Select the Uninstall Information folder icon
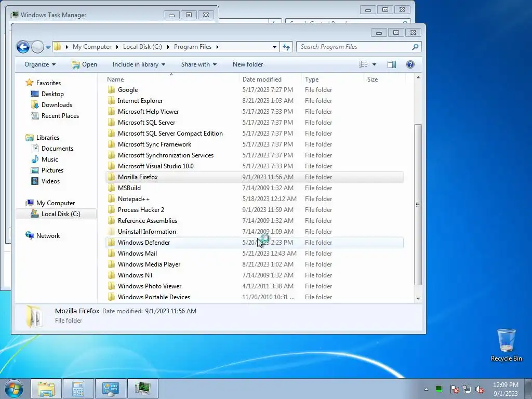Image resolution: width=532 pixels, height=399 pixels. (111, 232)
